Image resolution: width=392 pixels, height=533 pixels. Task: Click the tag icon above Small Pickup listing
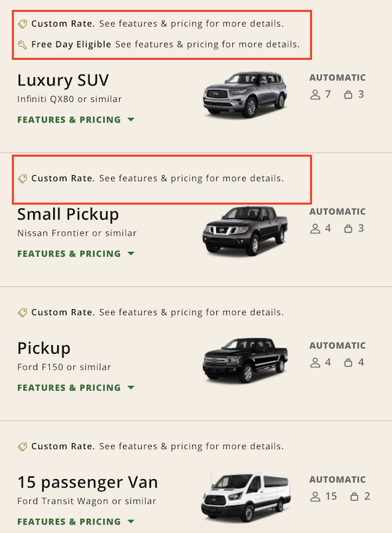point(21,178)
